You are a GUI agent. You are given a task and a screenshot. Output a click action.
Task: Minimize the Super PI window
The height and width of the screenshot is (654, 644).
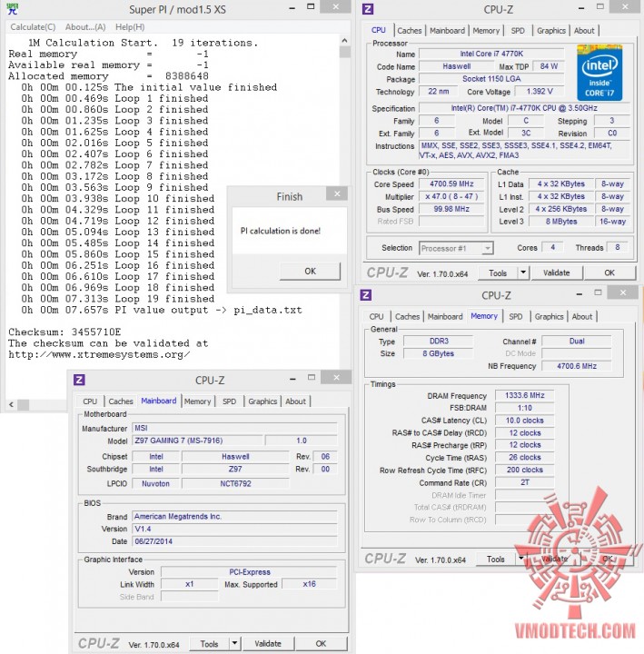[292, 7]
